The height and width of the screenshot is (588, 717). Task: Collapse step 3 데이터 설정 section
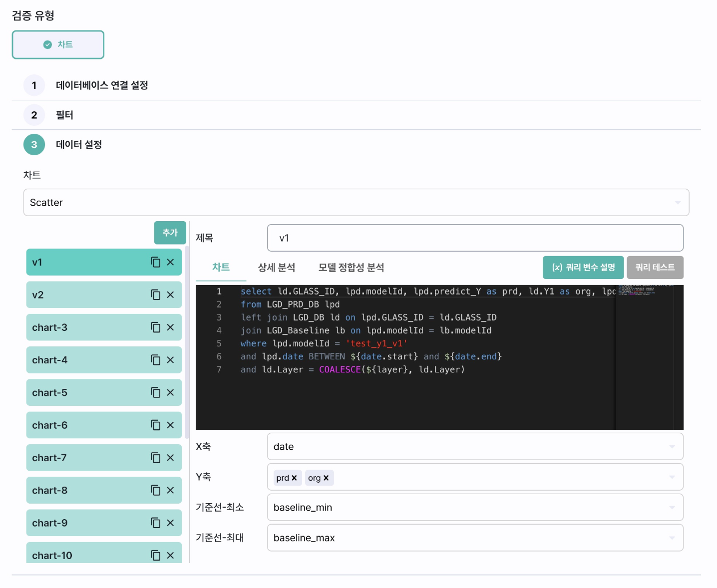pos(356,145)
